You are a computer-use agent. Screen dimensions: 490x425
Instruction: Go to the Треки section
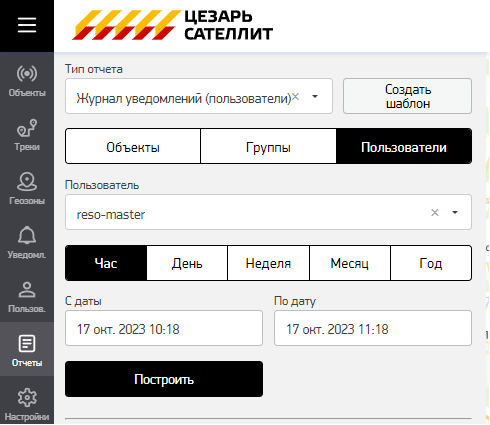click(x=27, y=135)
